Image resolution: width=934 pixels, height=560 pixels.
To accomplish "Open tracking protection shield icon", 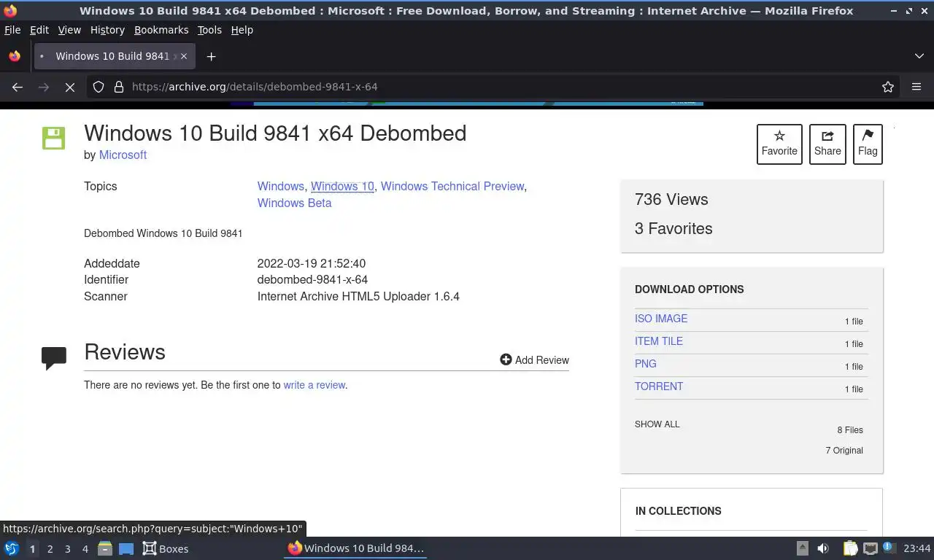I will [99, 87].
